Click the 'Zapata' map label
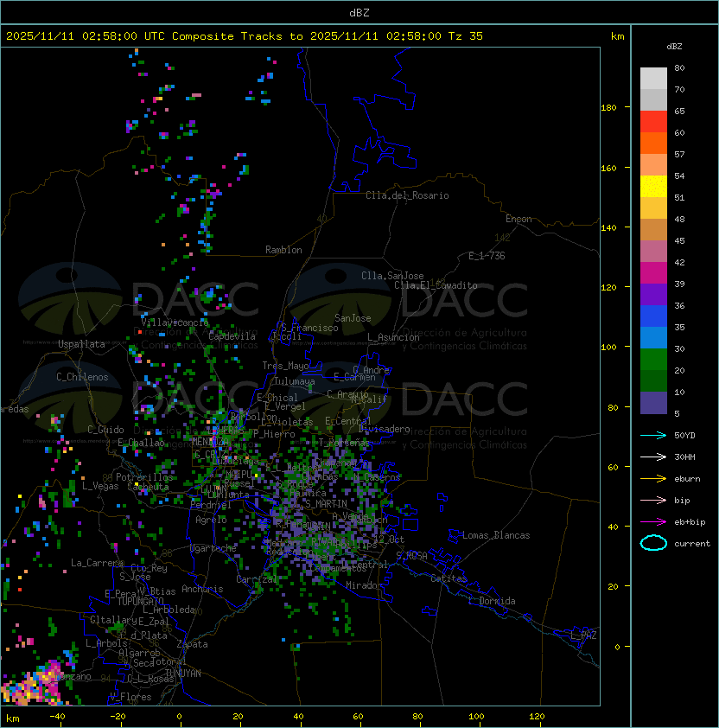Screen dimensions: 719x728 tap(192, 644)
